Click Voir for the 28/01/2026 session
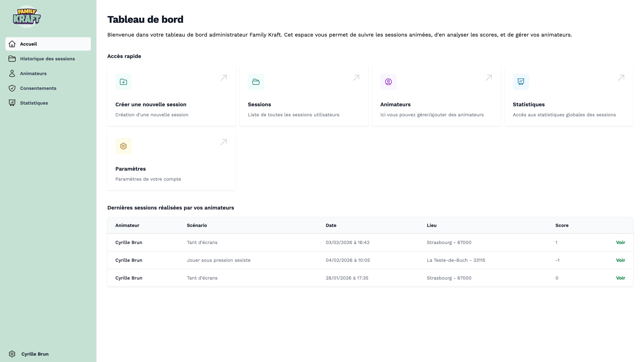The width and height of the screenshot is (644, 362). tap(620, 278)
